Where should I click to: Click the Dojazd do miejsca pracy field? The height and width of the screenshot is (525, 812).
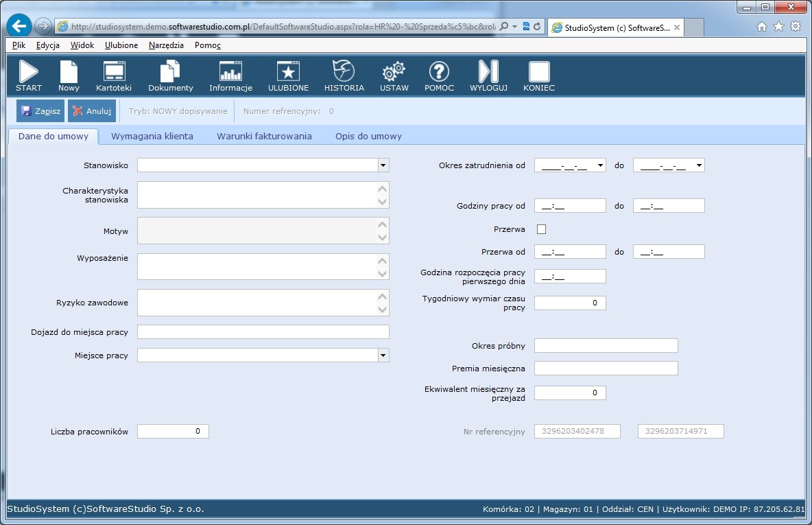tap(263, 332)
